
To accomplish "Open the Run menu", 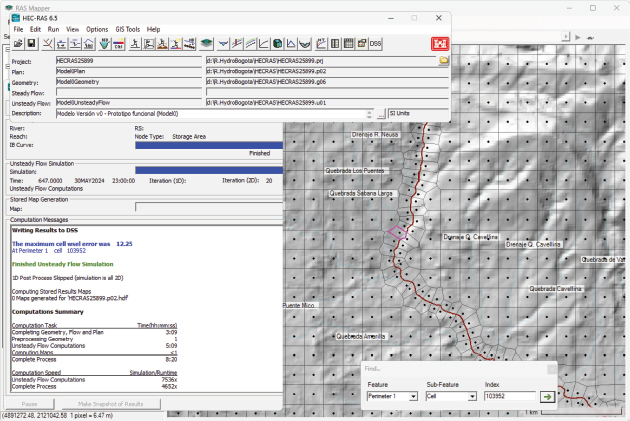I will point(53,29).
